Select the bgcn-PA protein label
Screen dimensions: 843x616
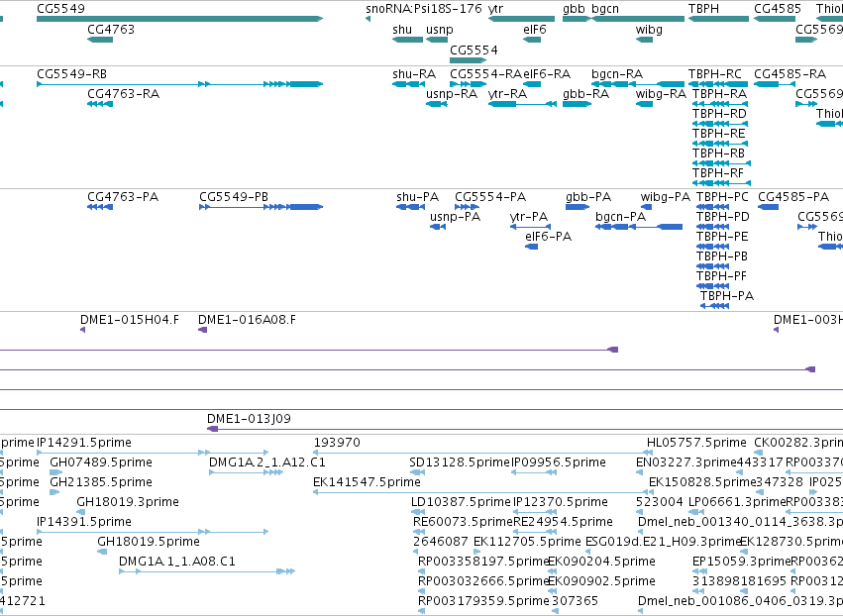coord(620,217)
